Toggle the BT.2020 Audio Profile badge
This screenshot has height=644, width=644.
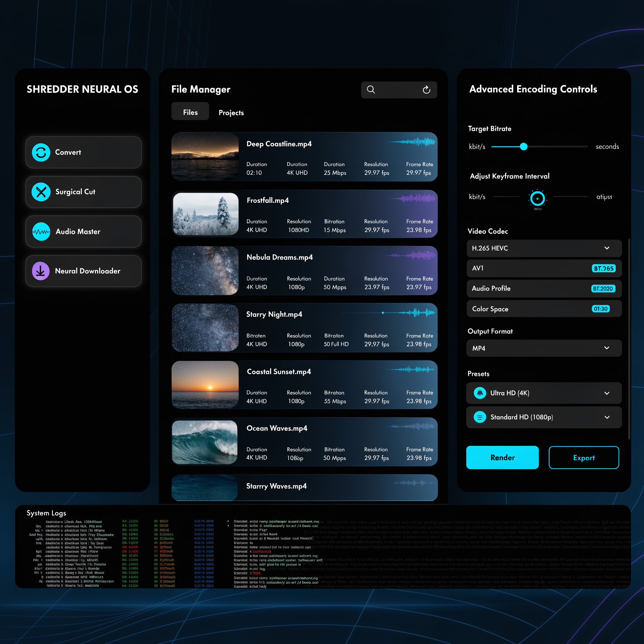point(603,289)
